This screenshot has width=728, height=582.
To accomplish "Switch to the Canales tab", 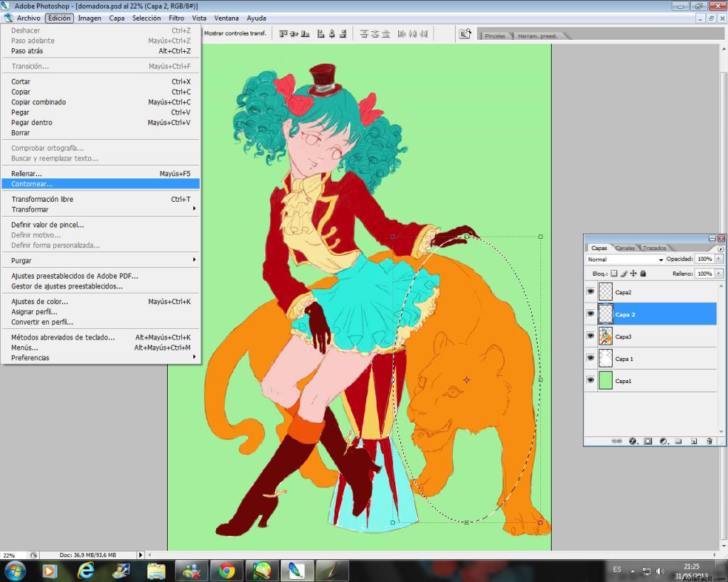I will (x=625, y=248).
